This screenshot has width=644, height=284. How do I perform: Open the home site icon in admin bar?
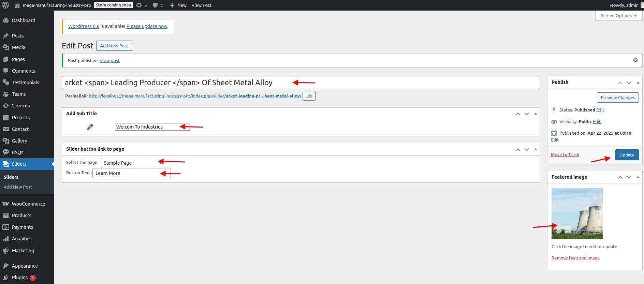17,5
